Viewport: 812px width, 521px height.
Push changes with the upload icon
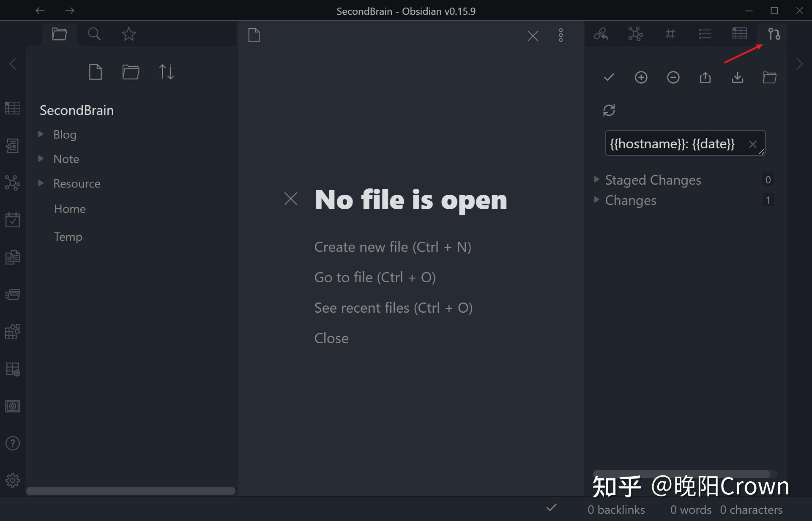coord(705,77)
